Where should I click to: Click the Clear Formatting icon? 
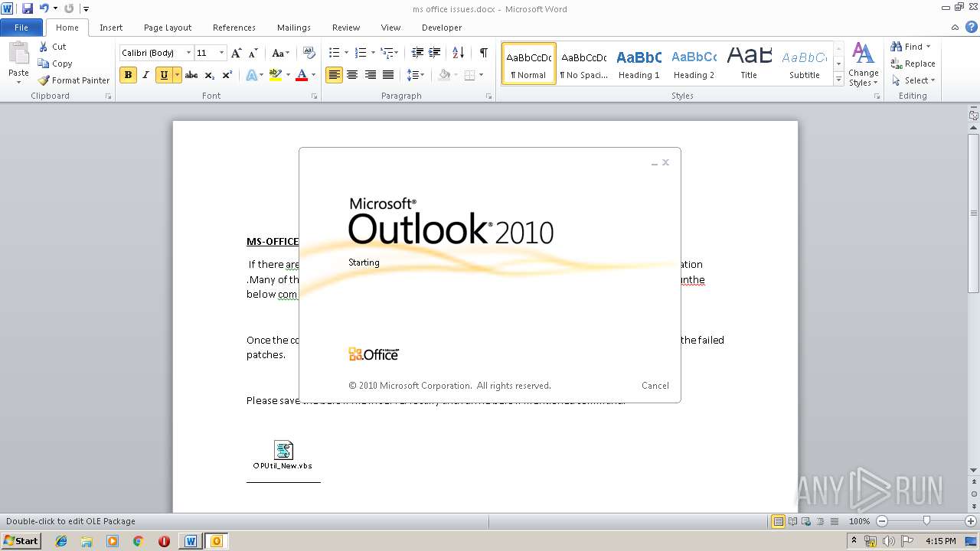(x=309, y=53)
